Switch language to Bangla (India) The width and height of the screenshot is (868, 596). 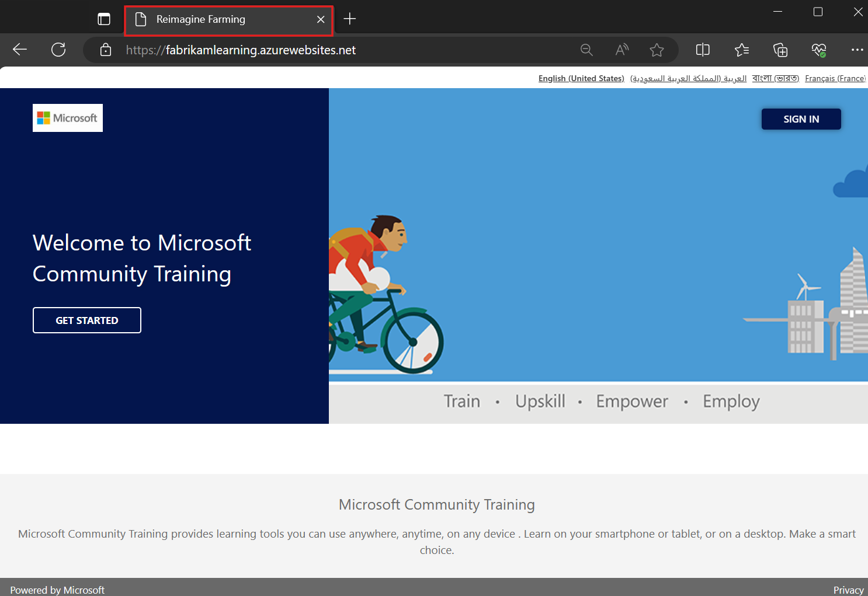(x=775, y=78)
